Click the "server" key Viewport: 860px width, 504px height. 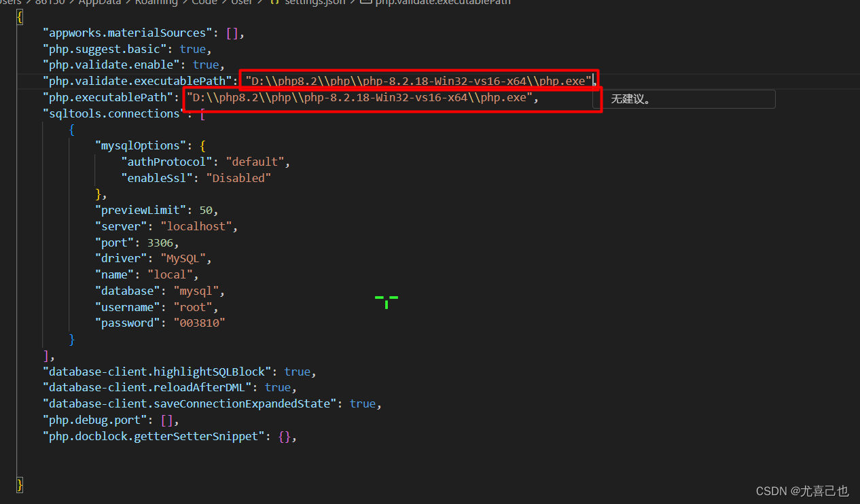click(x=121, y=226)
